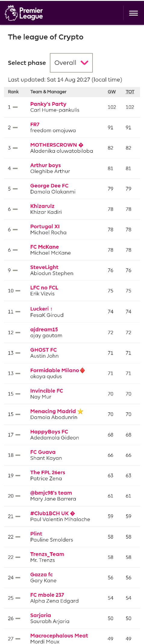The width and height of the screenshot is (144, 644).
Task: Click the symbol after MOTHERSCROWN team name
Action: [x=81, y=145]
